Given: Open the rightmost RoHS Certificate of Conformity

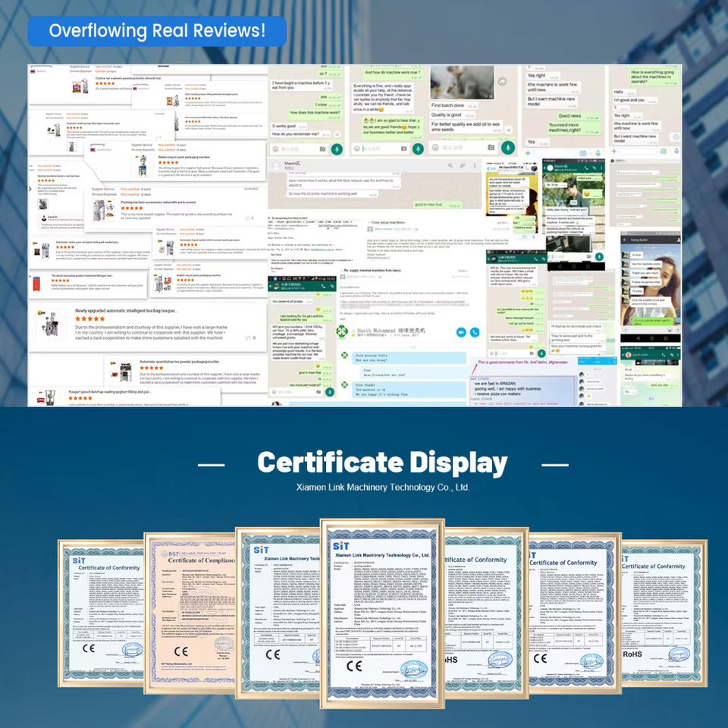Looking at the screenshot, I should (664, 613).
